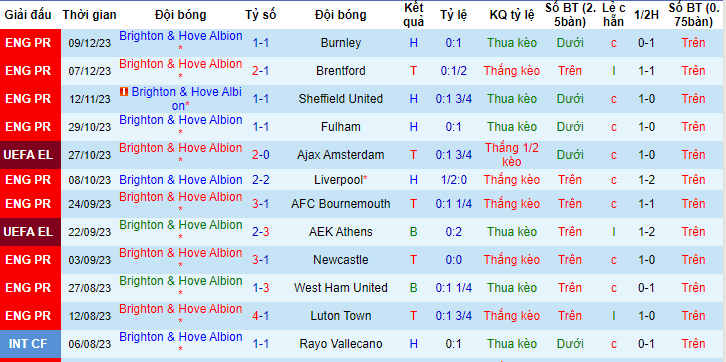Open AEK Athens team link

341,231
